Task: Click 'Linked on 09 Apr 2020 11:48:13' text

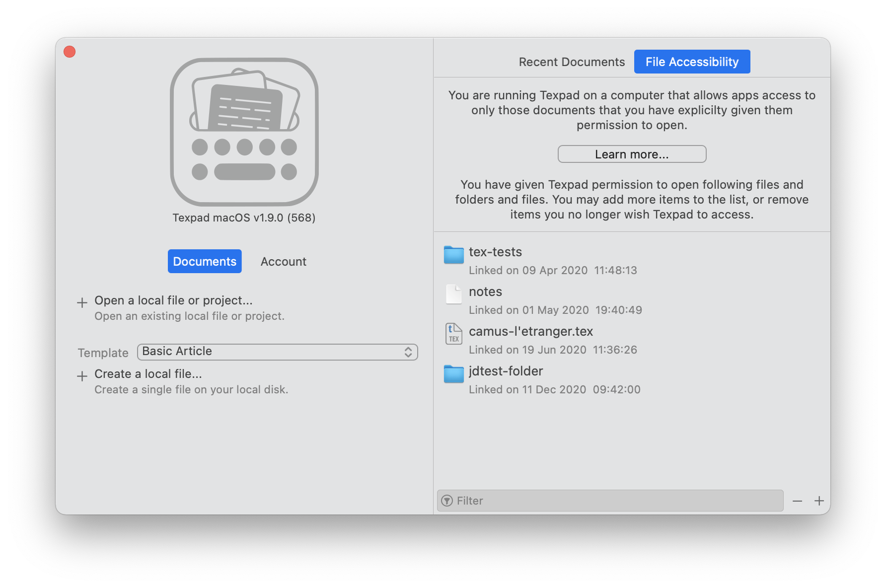Action: click(x=553, y=270)
